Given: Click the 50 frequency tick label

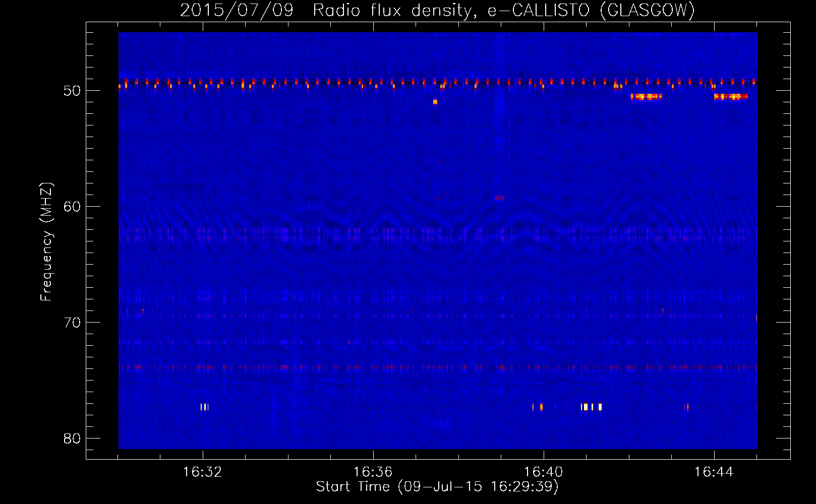Looking at the screenshot, I should [x=72, y=91].
